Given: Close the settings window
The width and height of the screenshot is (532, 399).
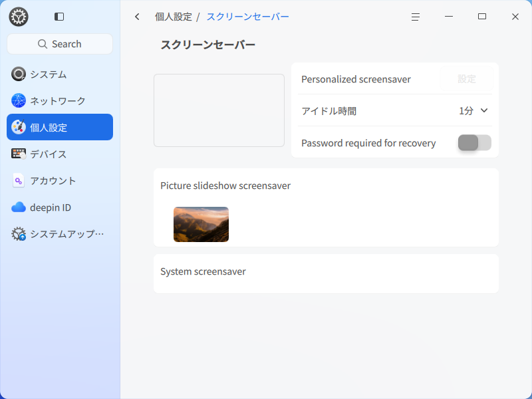Looking at the screenshot, I should point(515,17).
